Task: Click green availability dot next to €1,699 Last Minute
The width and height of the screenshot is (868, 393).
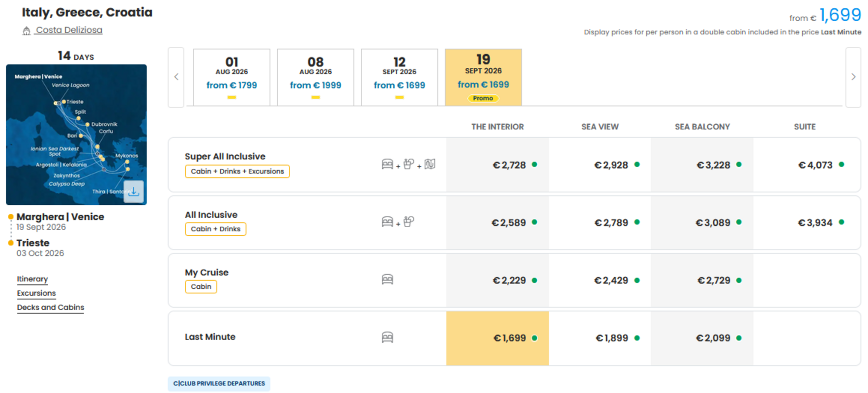Action: tap(534, 338)
